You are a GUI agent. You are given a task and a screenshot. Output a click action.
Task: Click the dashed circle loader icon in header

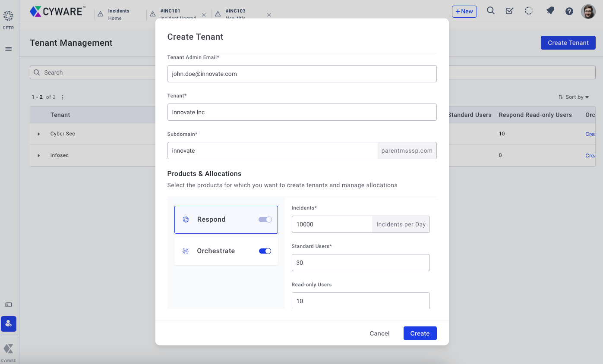[529, 11]
